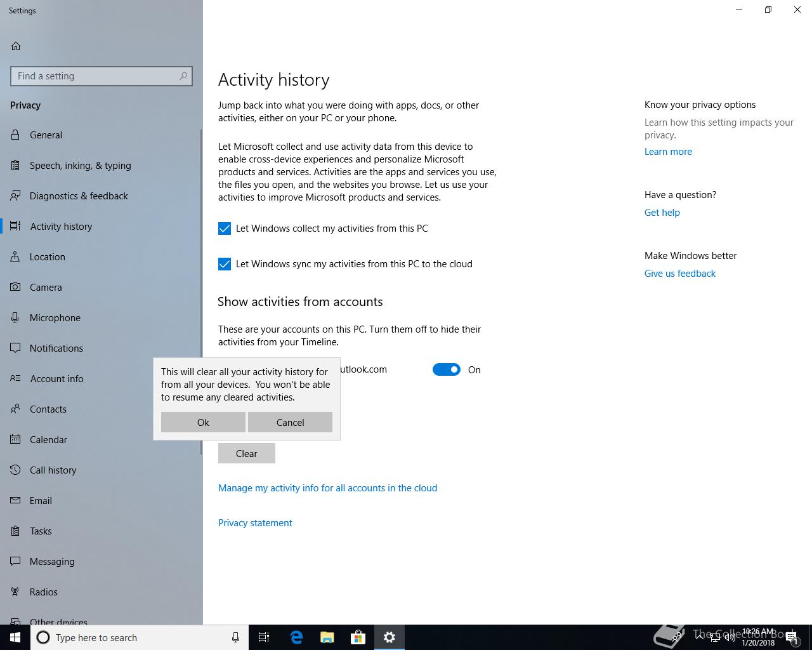Screen dimensions: 812x650
Task: Click the Activity history sidebar icon
Action: tap(15, 226)
